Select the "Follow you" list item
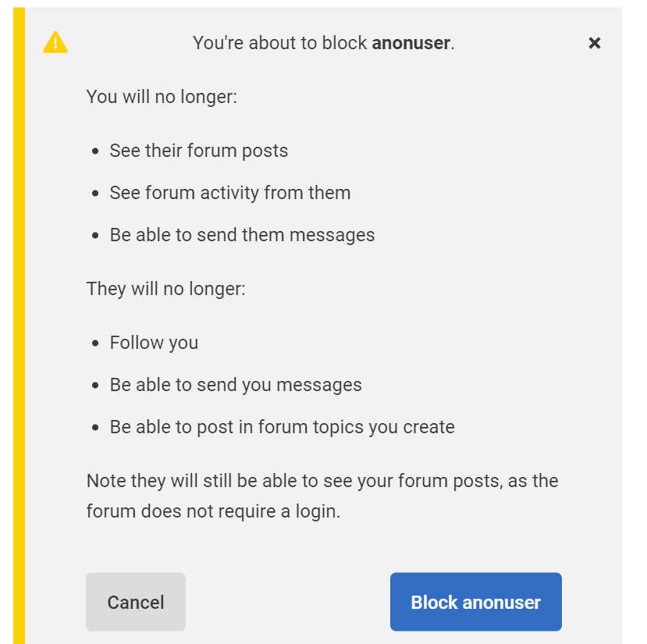Image resolution: width=647 pixels, height=644 pixels. [x=154, y=343]
